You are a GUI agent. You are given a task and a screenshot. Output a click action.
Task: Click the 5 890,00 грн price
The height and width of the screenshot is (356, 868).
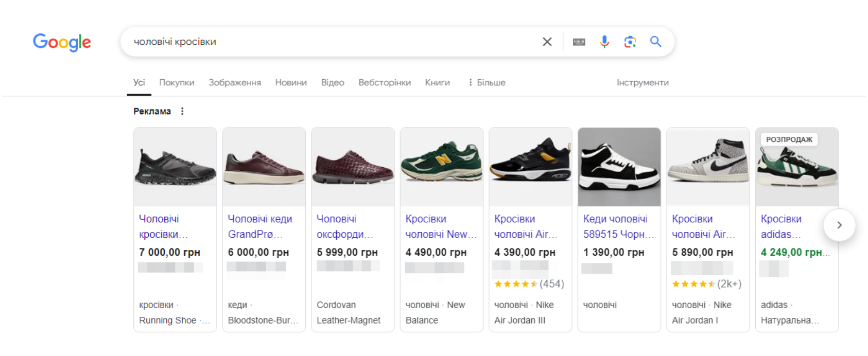tap(702, 253)
